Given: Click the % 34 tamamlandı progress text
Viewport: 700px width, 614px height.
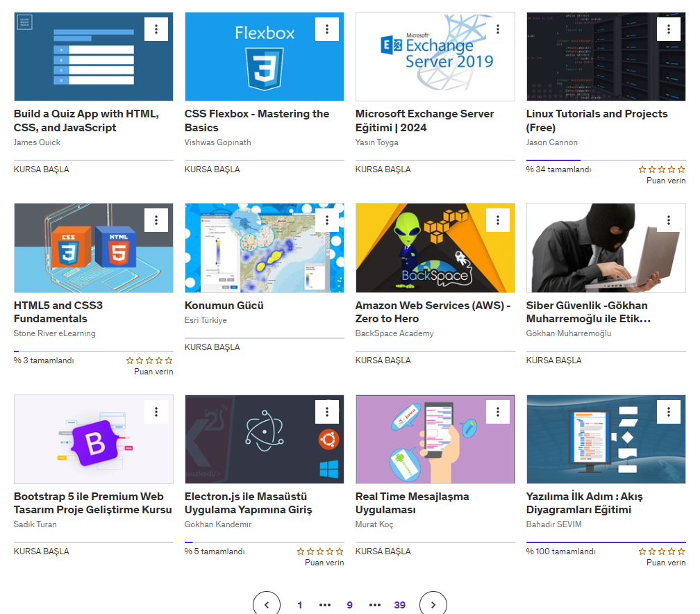Looking at the screenshot, I should pos(558,169).
